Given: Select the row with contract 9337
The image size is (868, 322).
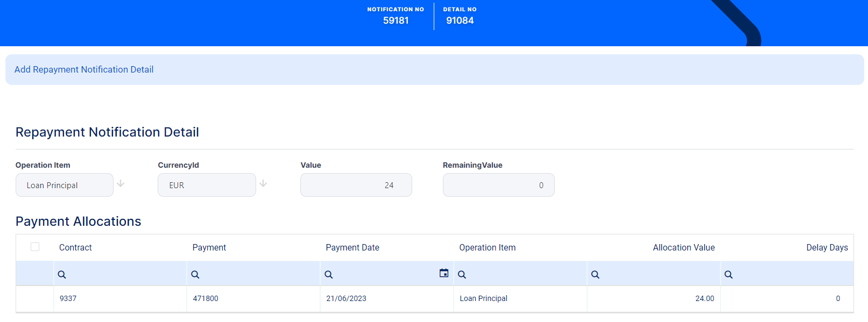Looking at the screenshot, I should (68, 299).
